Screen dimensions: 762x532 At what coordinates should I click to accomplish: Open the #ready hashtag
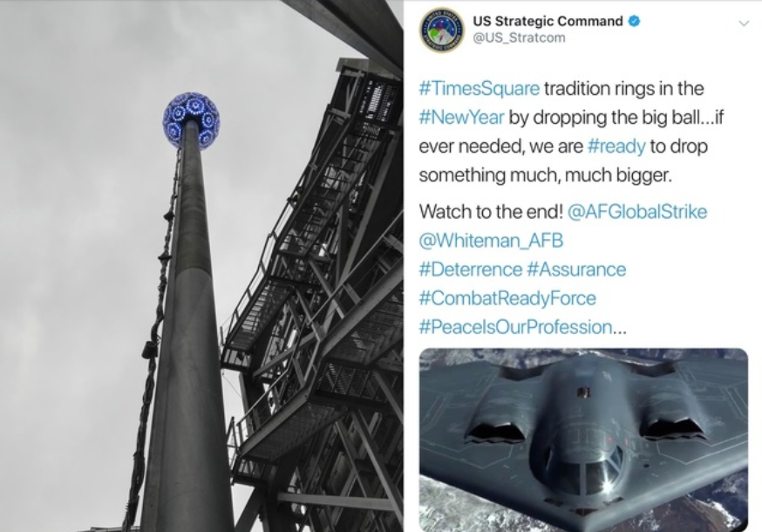(x=616, y=147)
